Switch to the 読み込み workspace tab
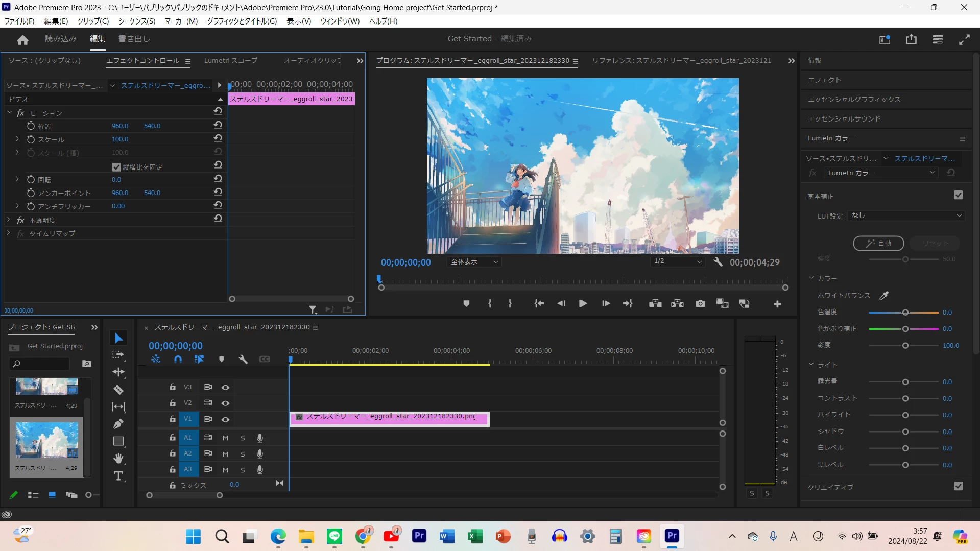 [x=61, y=39]
